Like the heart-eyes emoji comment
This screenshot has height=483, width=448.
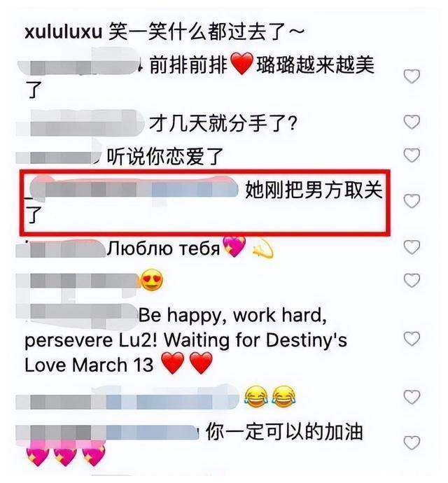412,280
